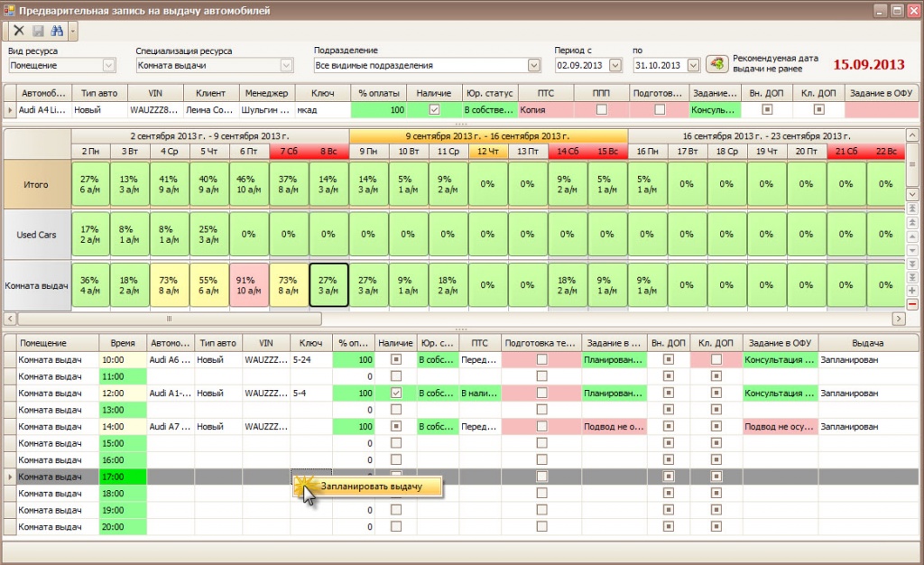Click the red minus icon beside the grid
The width and height of the screenshot is (924, 565).
[911, 304]
